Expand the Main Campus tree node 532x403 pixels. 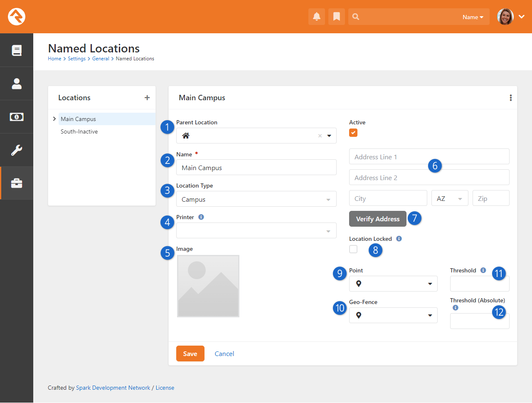(x=54, y=119)
